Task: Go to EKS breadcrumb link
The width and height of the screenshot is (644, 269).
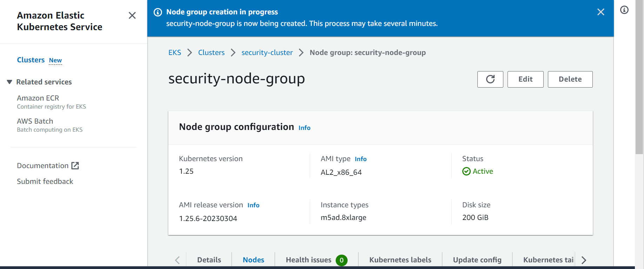Action: [x=175, y=53]
